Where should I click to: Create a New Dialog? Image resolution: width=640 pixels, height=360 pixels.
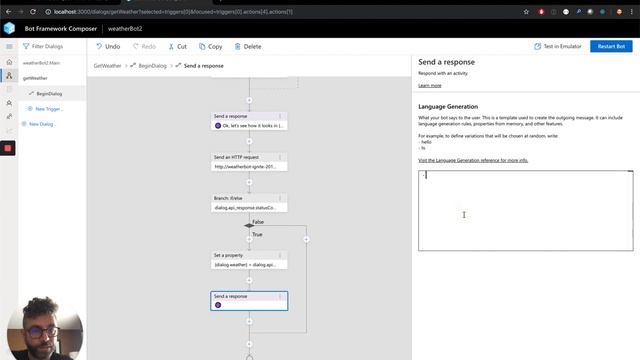[39, 124]
